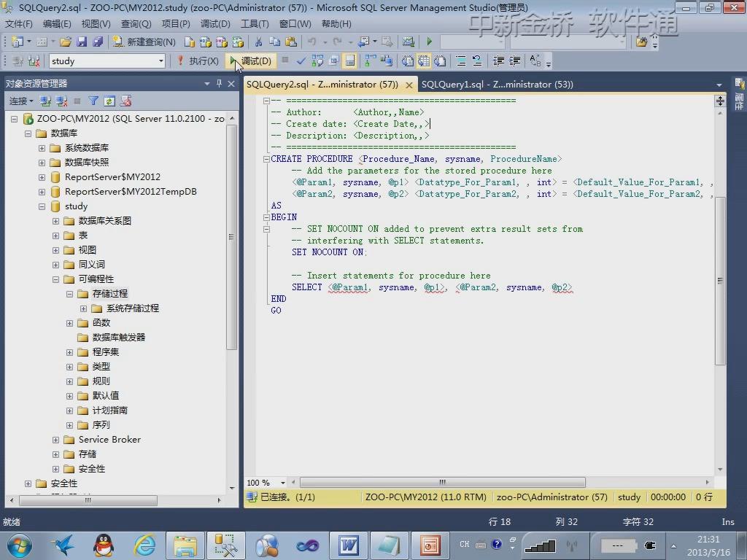Save the query with the floppy disk icon
This screenshot has height=560, width=747.
pyautogui.click(x=82, y=42)
